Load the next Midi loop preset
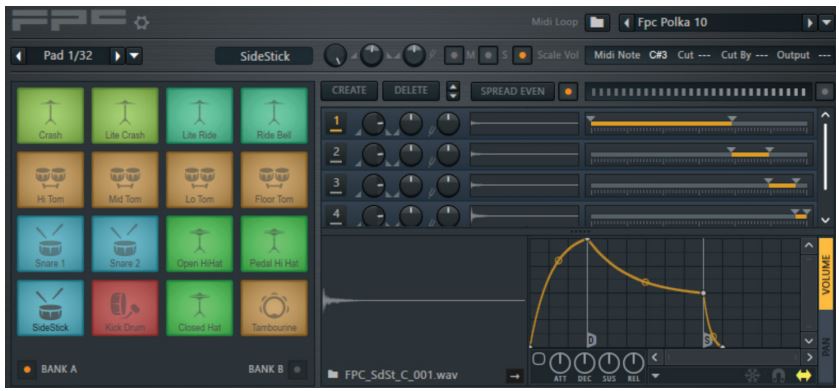The width and height of the screenshot is (839, 391). (810, 22)
